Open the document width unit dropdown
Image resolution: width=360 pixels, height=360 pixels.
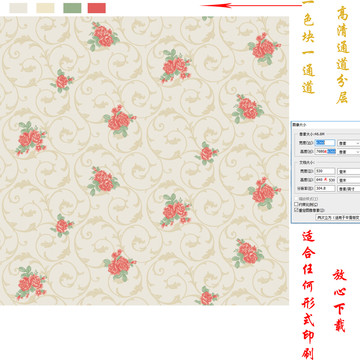tap(349, 171)
